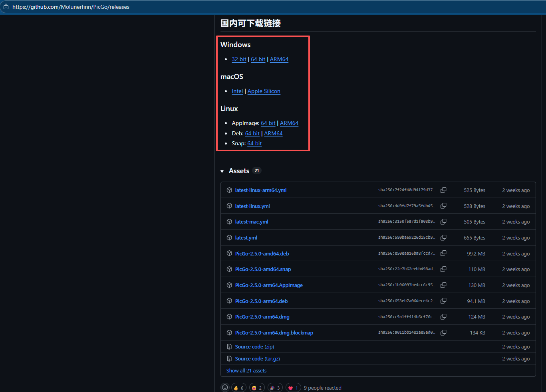Select the "525 Bytes" file size
This screenshot has width=546, height=392.
point(475,190)
